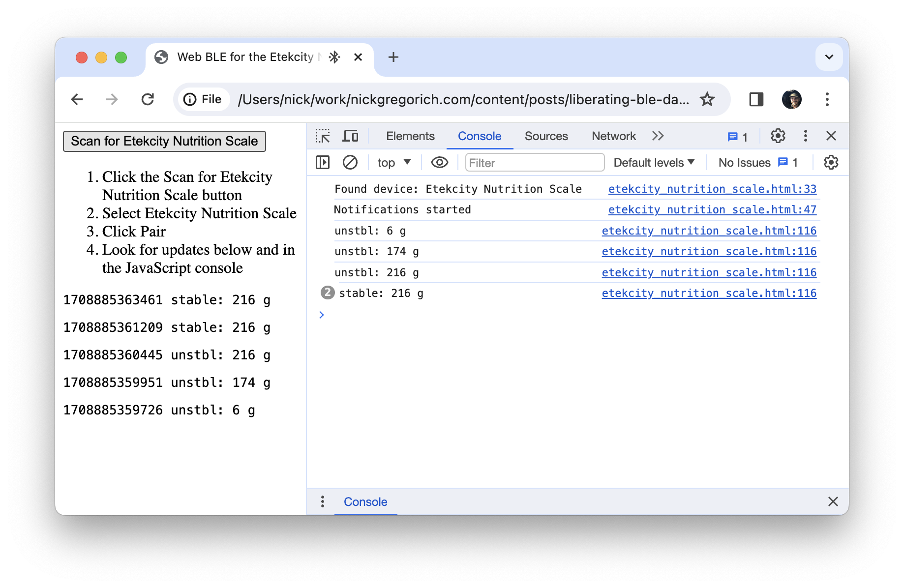Screen dimensions: 904x588
Task: Open the DevTools customize three-dot menu
Action: tap(805, 136)
